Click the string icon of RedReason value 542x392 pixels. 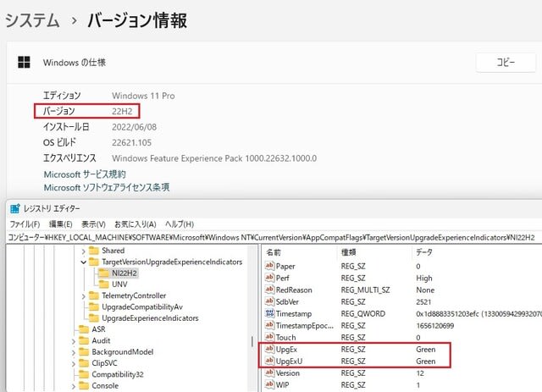[269, 290]
